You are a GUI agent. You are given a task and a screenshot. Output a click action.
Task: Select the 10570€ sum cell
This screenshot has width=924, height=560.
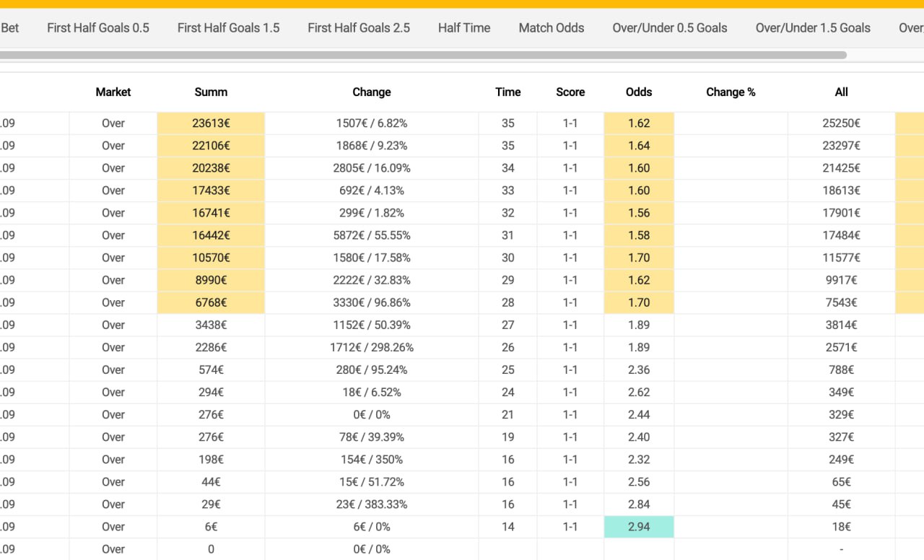pyautogui.click(x=211, y=258)
